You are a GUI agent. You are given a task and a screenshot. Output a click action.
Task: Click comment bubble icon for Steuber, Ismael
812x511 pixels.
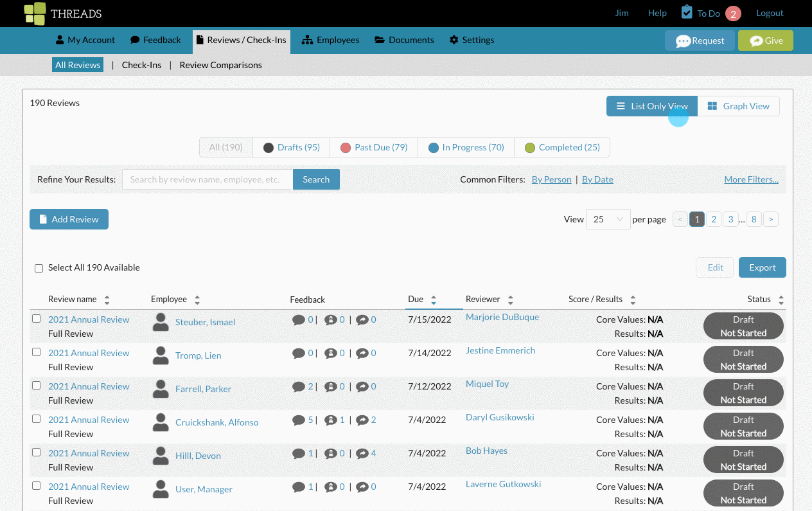point(298,319)
